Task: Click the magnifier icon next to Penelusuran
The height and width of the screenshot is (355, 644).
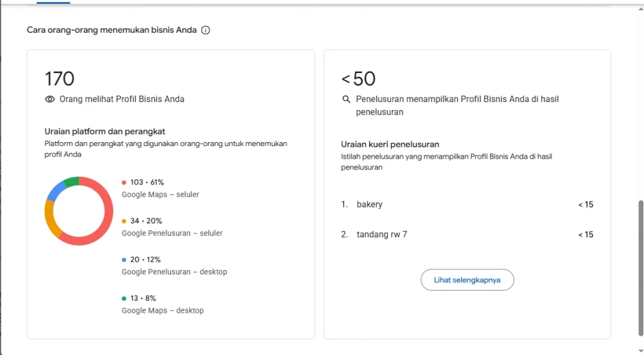Action: click(347, 99)
